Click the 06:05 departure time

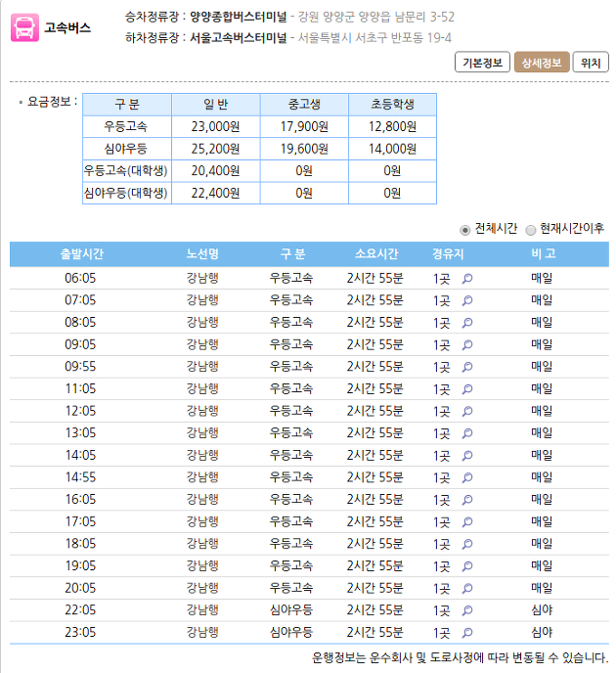tap(80, 278)
